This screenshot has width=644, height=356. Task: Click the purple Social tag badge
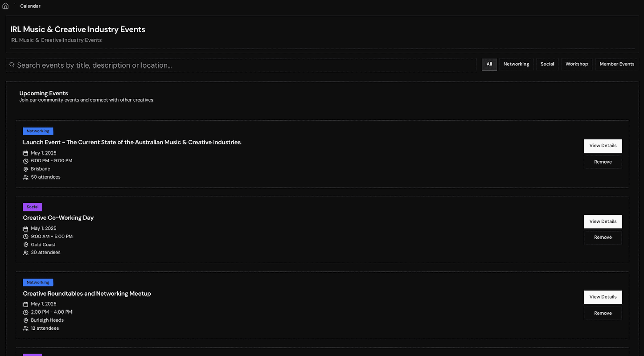pos(33,207)
